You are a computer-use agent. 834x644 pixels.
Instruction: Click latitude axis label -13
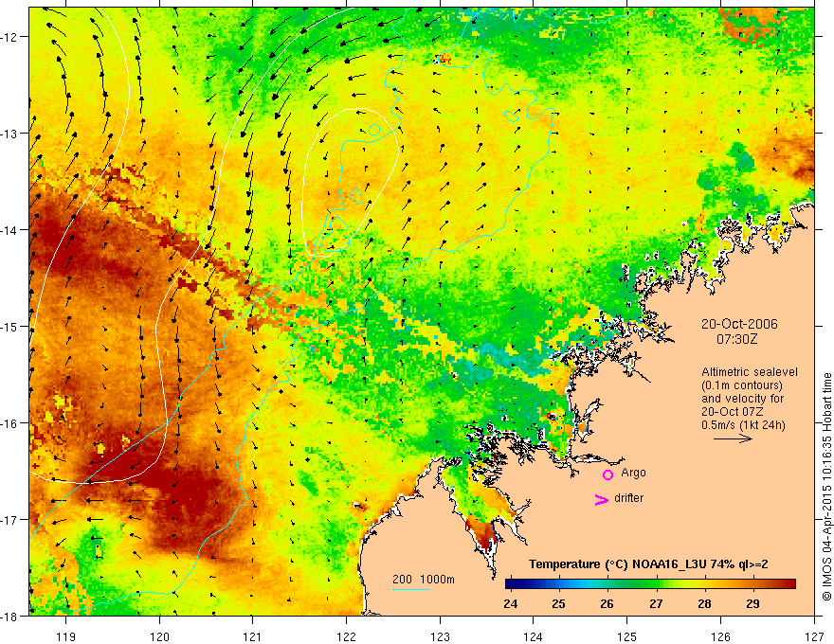click(x=10, y=134)
